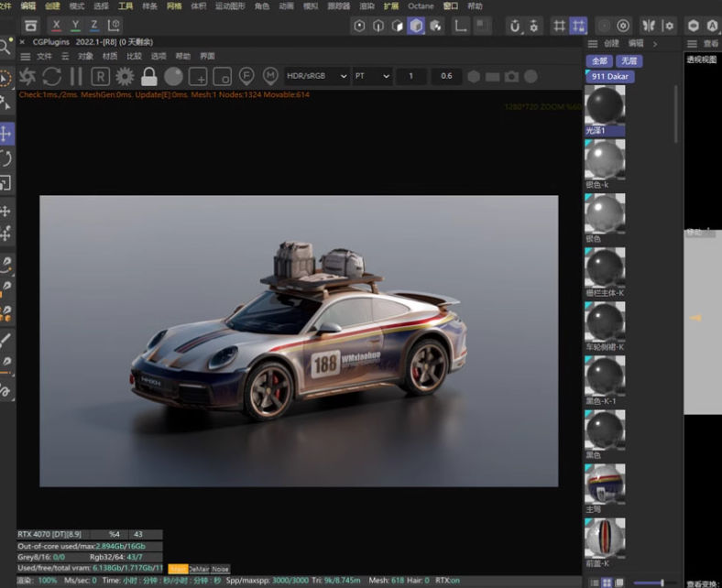722x588 pixels.
Task: Click the hexagon icon in Live Viewer toolbar
Action: [474, 76]
